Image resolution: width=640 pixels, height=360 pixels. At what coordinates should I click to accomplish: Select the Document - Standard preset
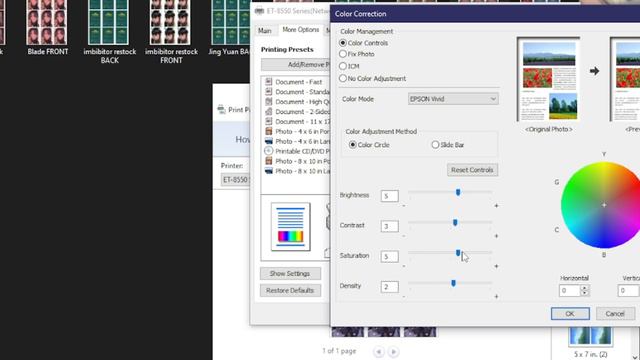coord(297,92)
